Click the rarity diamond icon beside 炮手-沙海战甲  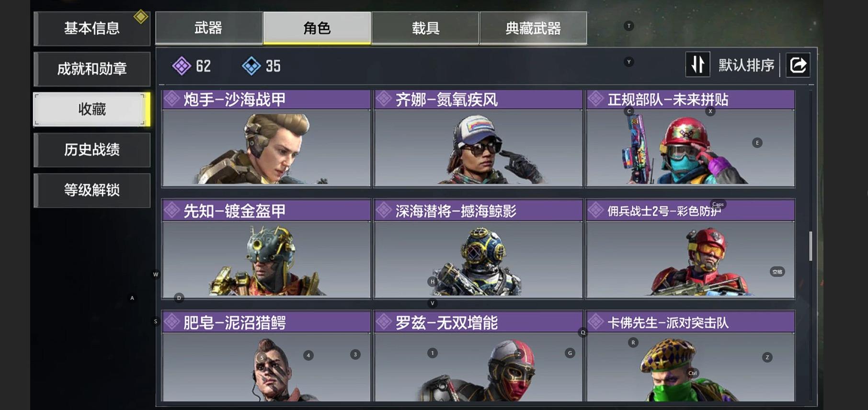coord(171,99)
